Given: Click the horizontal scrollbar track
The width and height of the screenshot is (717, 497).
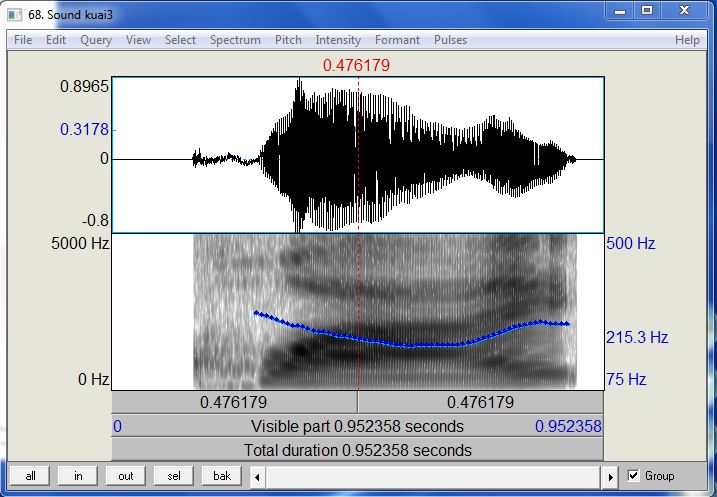Looking at the screenshot, I should tap(434, 477).
